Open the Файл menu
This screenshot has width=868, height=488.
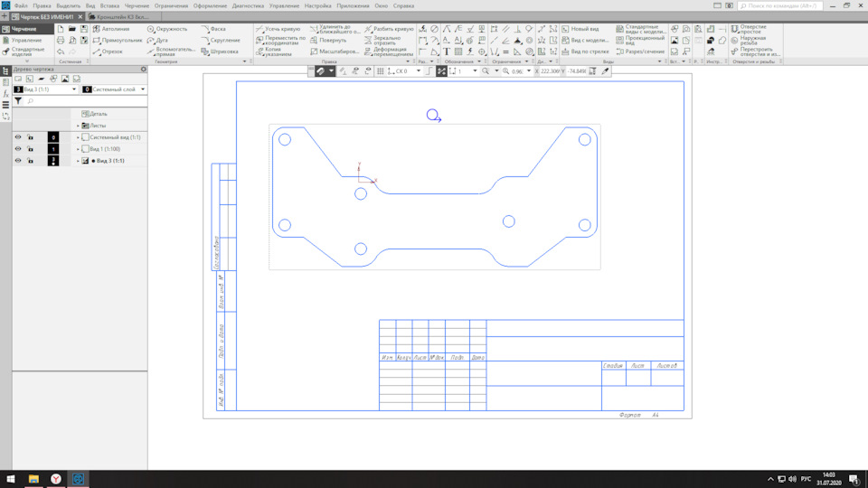click(21, 5)
